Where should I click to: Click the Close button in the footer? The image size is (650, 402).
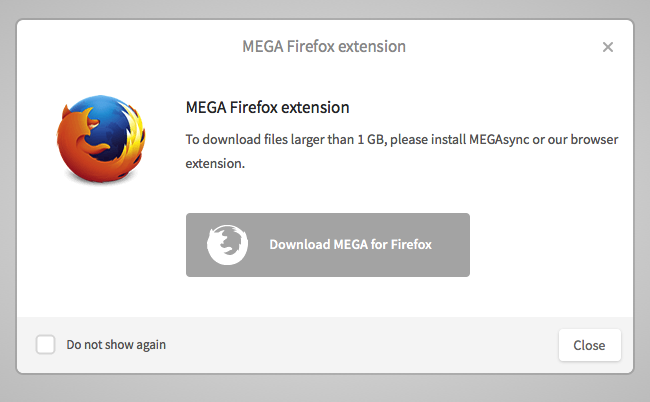[x=589, y=345]
